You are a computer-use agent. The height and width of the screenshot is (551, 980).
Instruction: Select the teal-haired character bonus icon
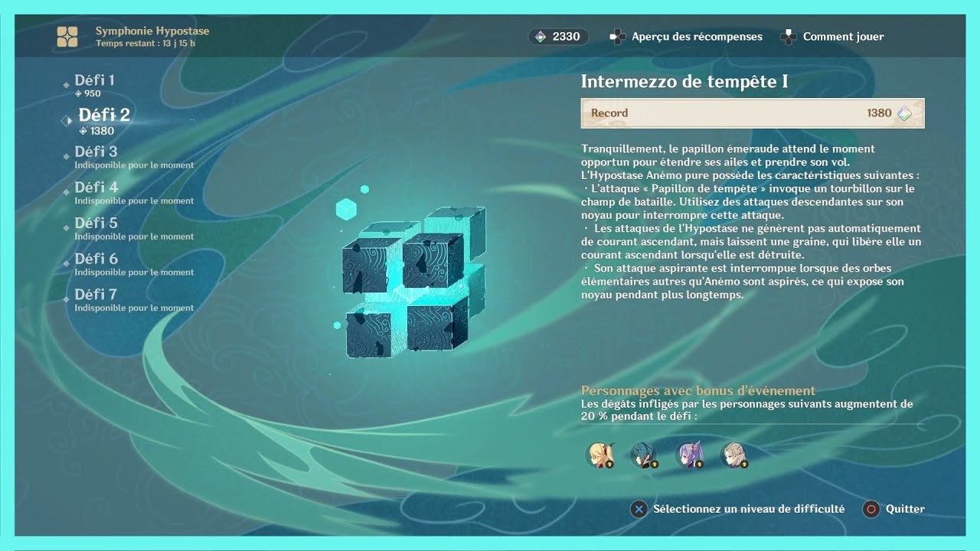click(644, 455)
